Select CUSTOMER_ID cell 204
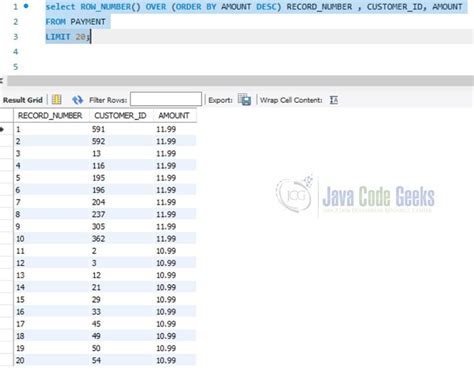The image size is (474, 375). pos(121,202)
